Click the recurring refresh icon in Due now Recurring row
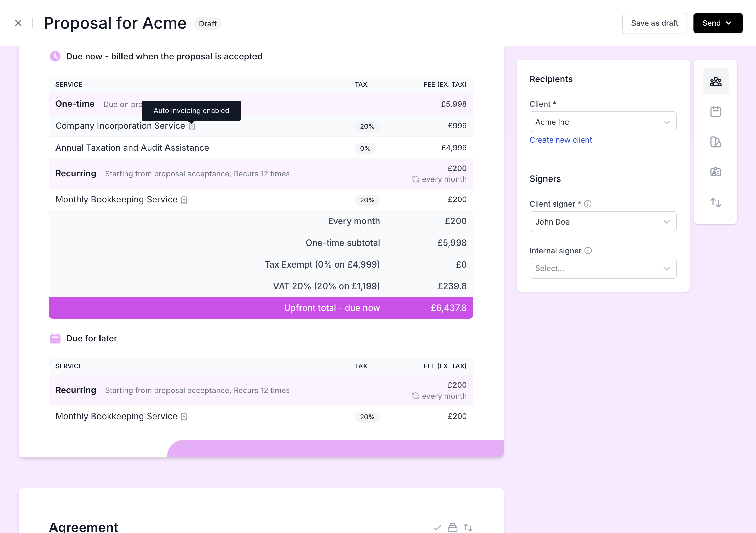The height and width of the screenshot is (533, 756). [x=416, y=179]
